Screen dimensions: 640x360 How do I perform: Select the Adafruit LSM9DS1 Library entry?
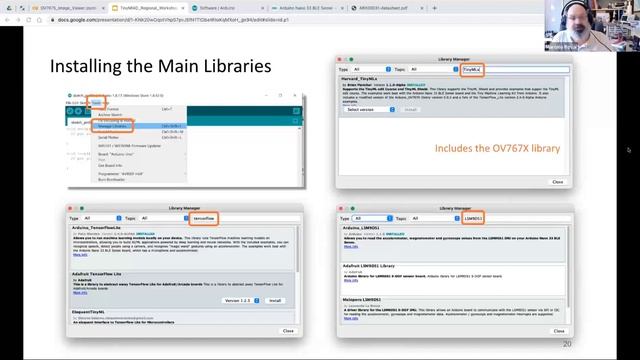coord(453,279)
